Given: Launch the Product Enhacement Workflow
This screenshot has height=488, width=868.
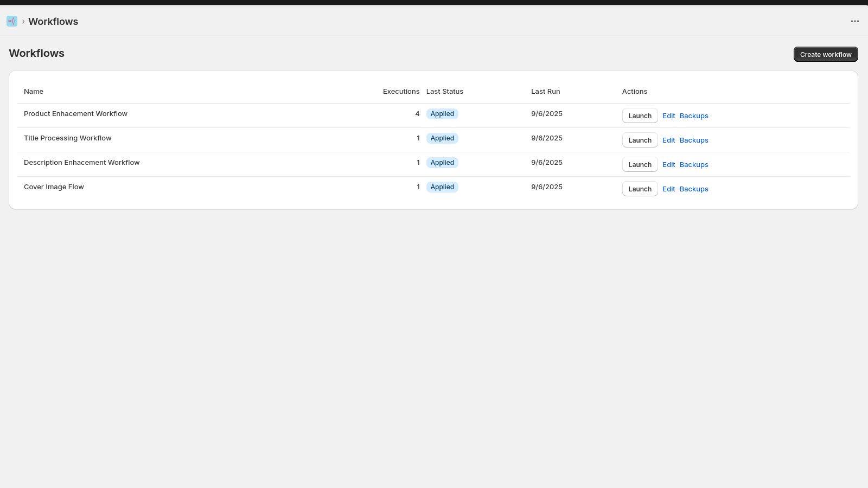Looking at the screenshot, I should pyautogui.click(x=640, y=115).
